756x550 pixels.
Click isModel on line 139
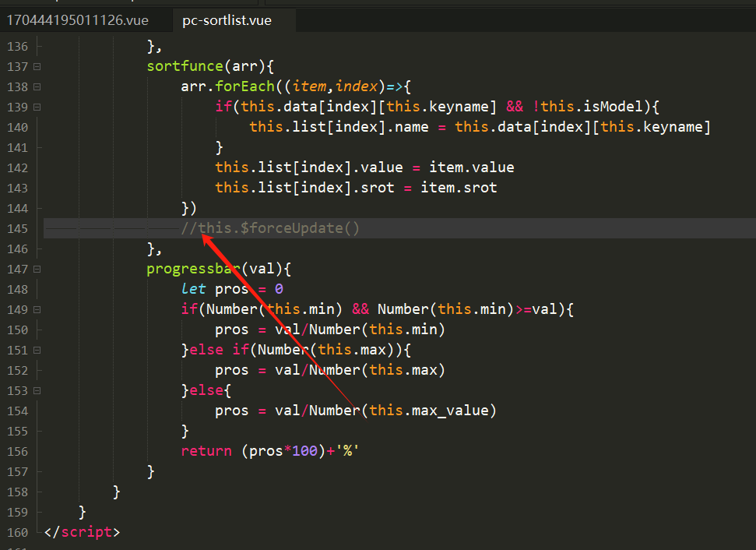[614, 107]
